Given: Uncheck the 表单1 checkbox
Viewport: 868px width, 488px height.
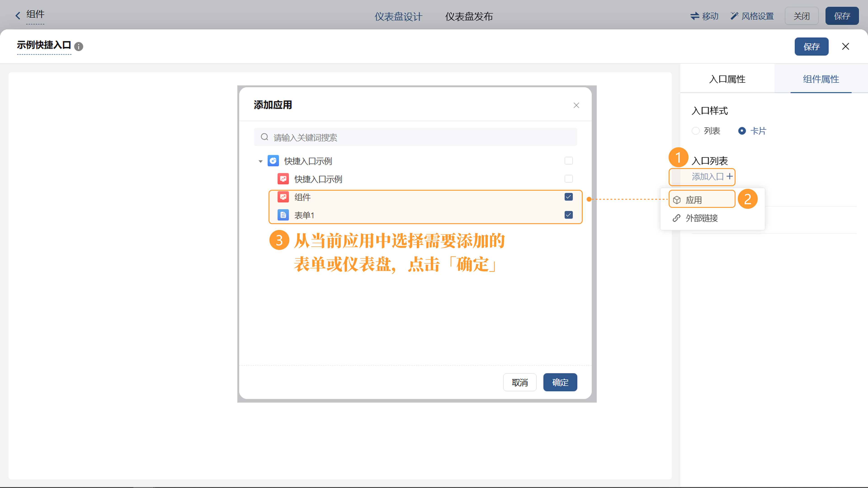Looking at the screenshot, I should [569, 215].
